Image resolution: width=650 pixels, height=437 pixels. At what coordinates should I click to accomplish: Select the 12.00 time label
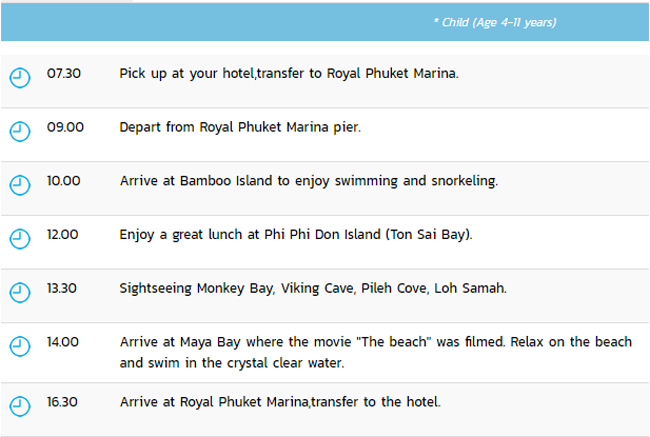click(x=62, y=234)
